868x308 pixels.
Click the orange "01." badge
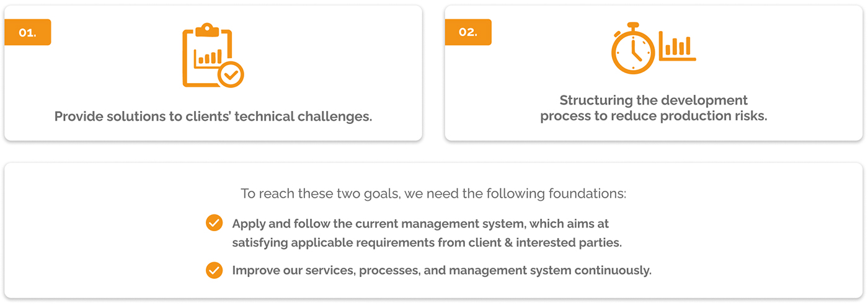[27, 32]
